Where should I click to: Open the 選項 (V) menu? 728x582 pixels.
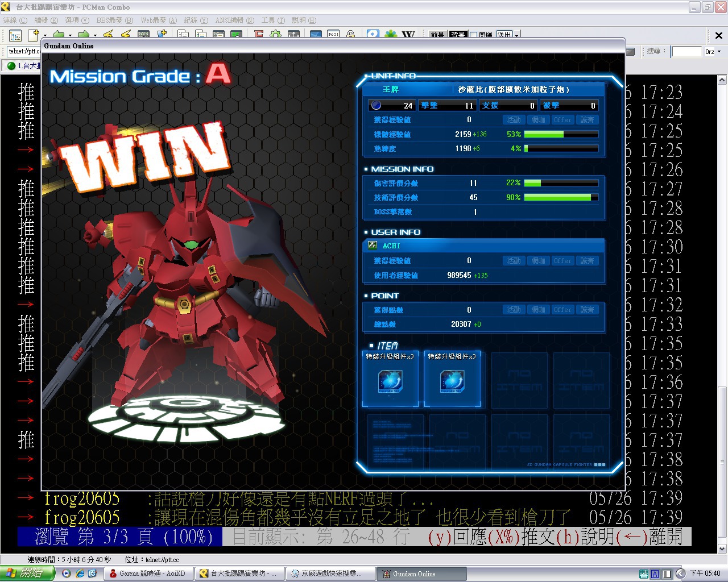coord(77,20)
